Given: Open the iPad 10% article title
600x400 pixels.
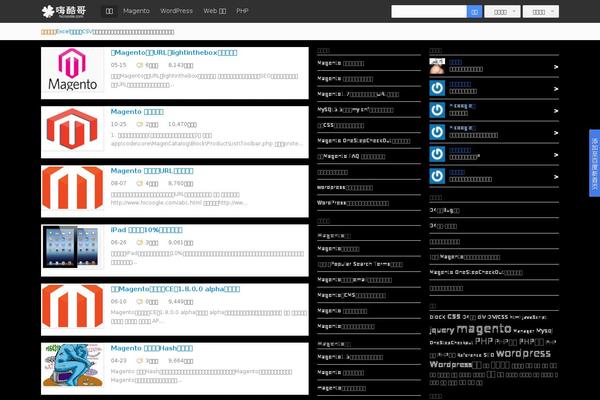Looking at the screenshot, I should click(x=147, y=230).
